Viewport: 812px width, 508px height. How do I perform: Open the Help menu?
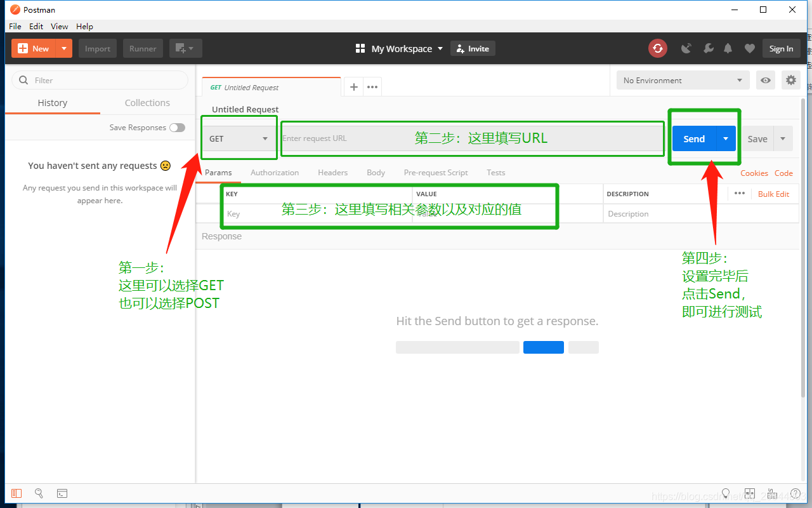pos(84,26)
